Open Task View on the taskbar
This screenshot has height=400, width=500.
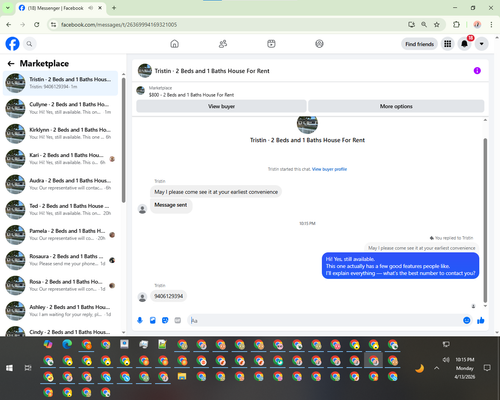click(x=28, y=368)
